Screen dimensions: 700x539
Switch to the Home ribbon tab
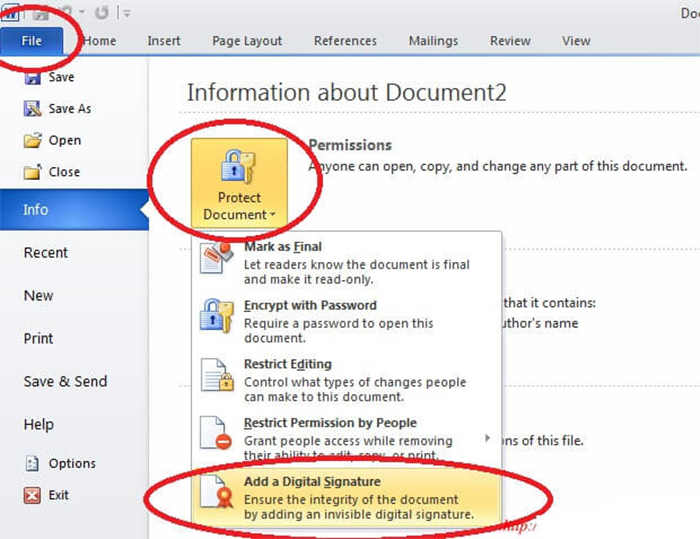(x=100, y=41)
